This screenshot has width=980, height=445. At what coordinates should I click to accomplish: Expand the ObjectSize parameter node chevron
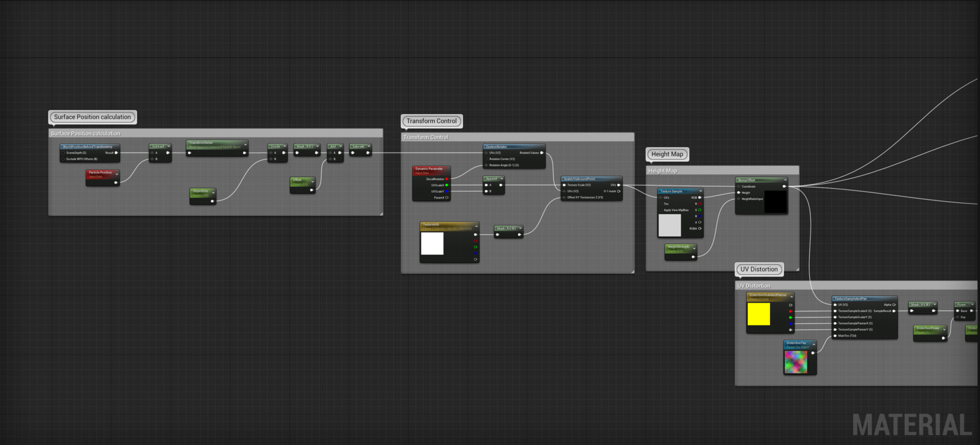click(213, 192)
